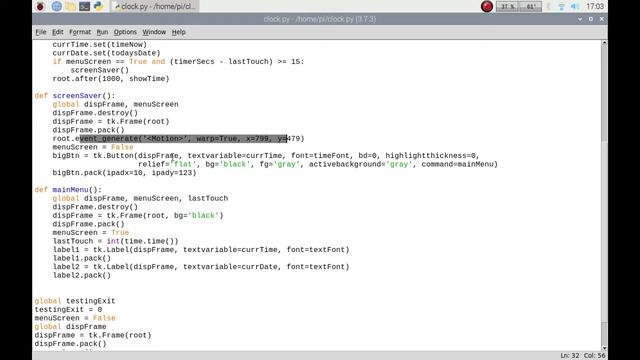The image size is (640, 360).
Task: Minimize the IDLE clock.py window
Action: tap(580, 19)
